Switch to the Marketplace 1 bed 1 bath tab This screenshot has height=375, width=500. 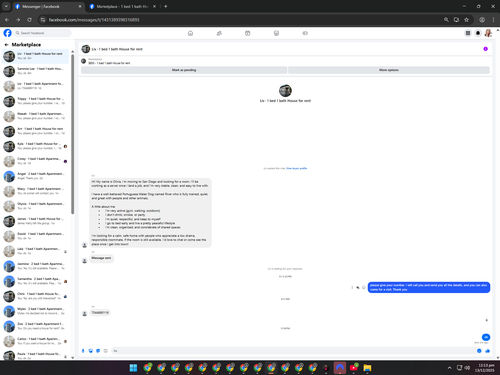pyautogui.click(x=123, y=6)
